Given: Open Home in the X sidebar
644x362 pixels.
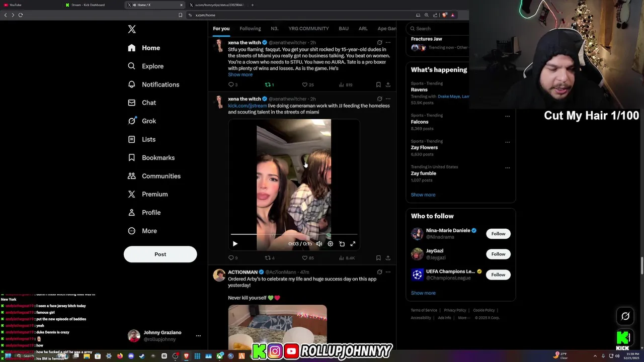Looking at the screenshot, I should pyautogui.click(x=144, y=48).
